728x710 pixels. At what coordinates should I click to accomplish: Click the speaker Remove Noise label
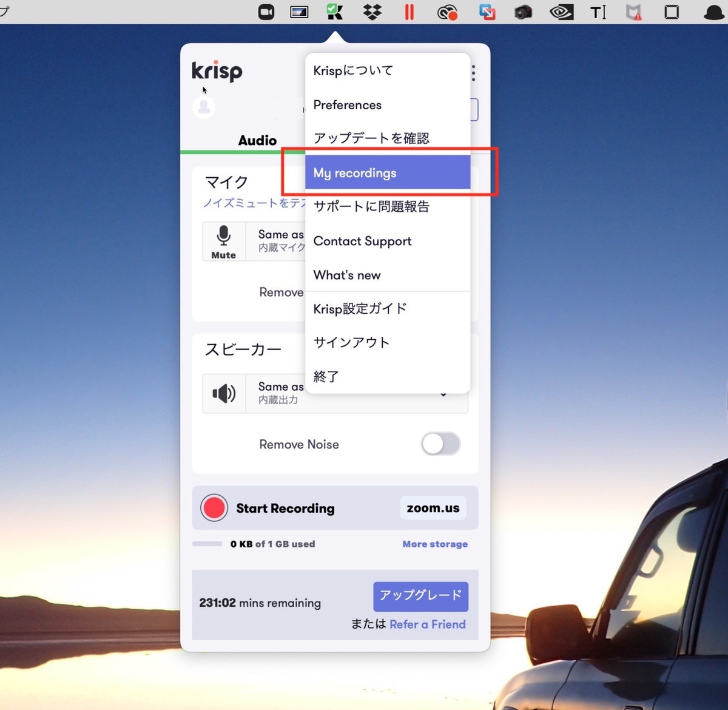[x=299, y=444]
